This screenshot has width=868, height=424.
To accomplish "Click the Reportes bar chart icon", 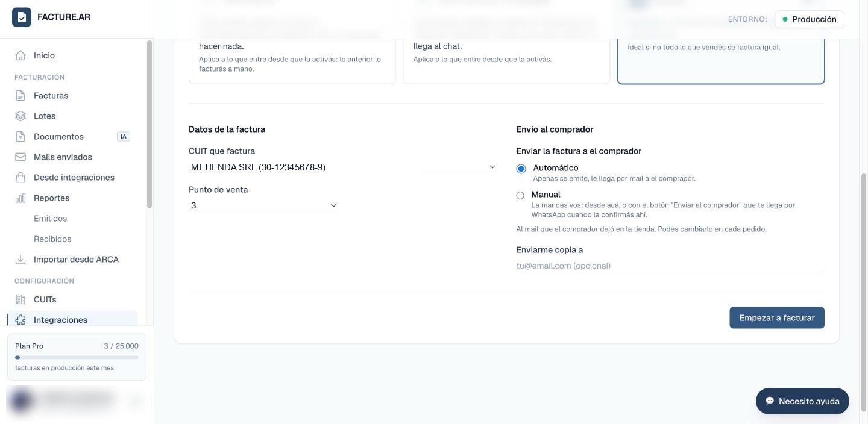I will pyautogui.click(x=20, y=198).
